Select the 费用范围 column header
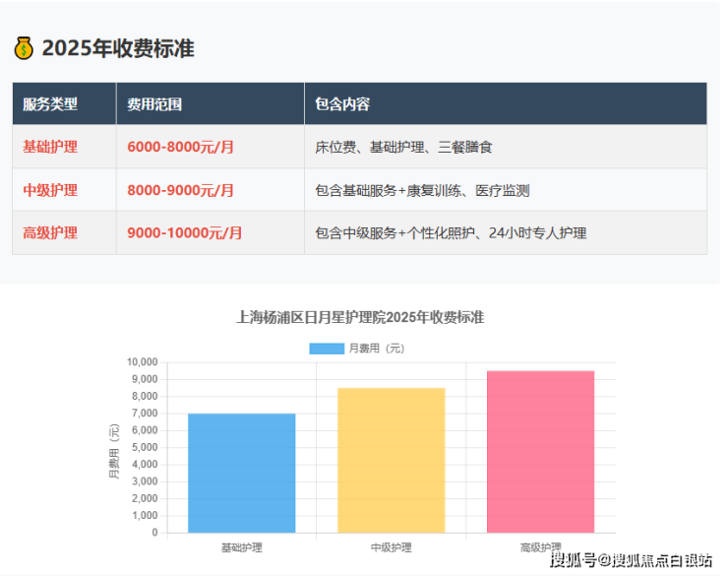 [154, 104]
